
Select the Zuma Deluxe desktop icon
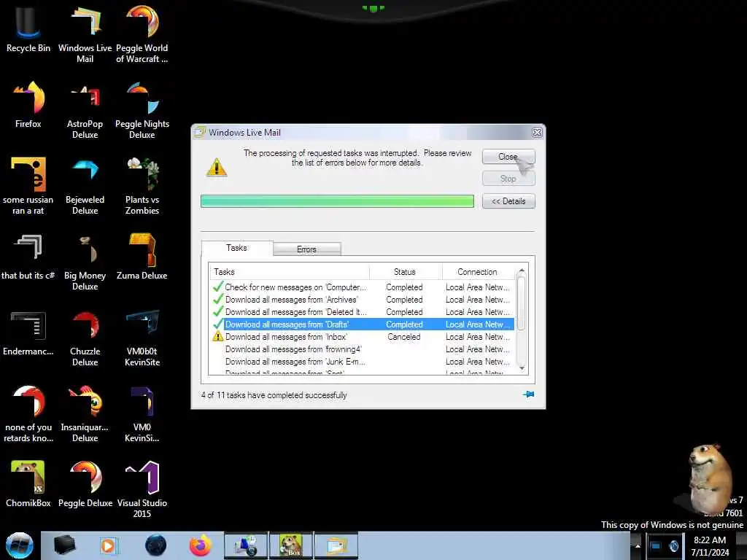pos(142,257)
